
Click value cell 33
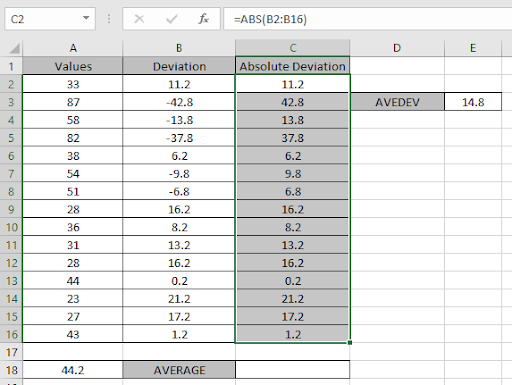click(x=73, y=84)
